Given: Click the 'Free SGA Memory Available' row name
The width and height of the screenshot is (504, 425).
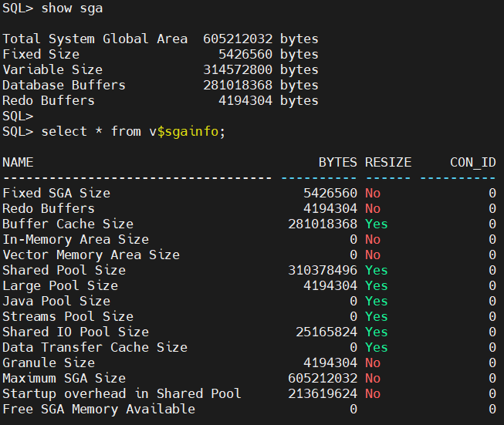Looking at the screenshot, I should pos(99,409).
